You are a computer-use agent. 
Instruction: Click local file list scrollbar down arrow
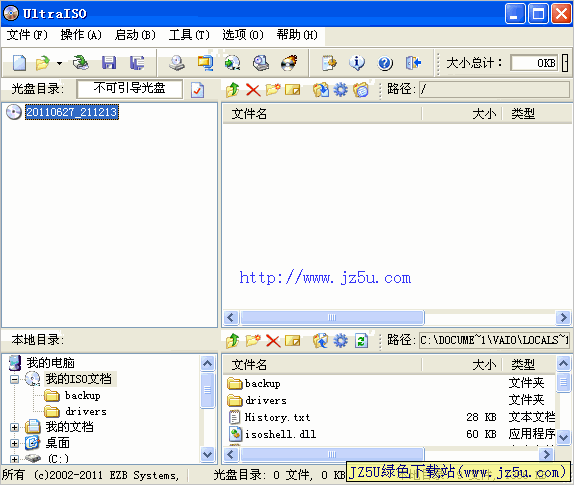pos(563,437)
